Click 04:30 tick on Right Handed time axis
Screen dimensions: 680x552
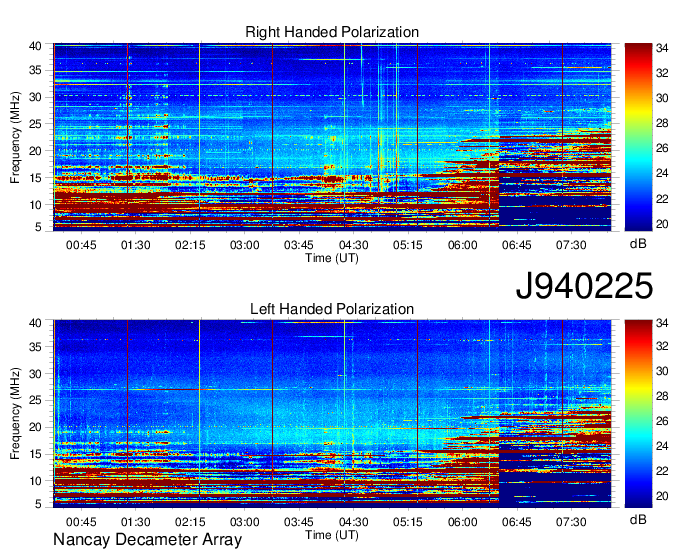pos(353,245)
